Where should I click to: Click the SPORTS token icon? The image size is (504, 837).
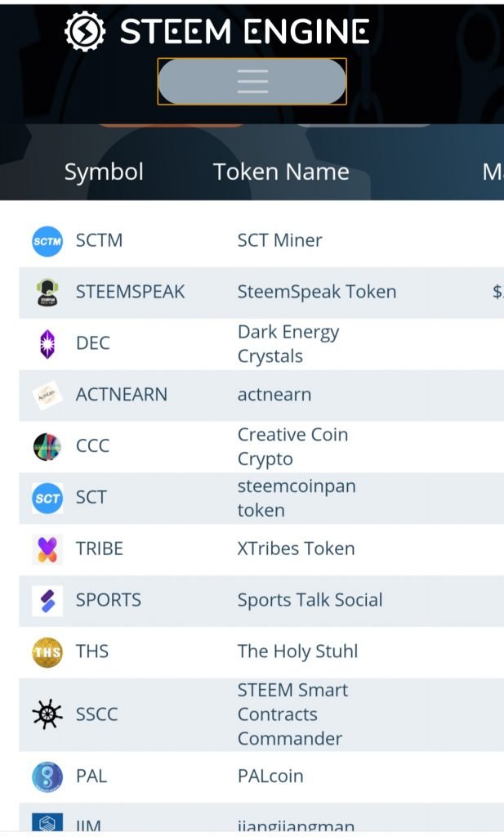coord(47,601)
